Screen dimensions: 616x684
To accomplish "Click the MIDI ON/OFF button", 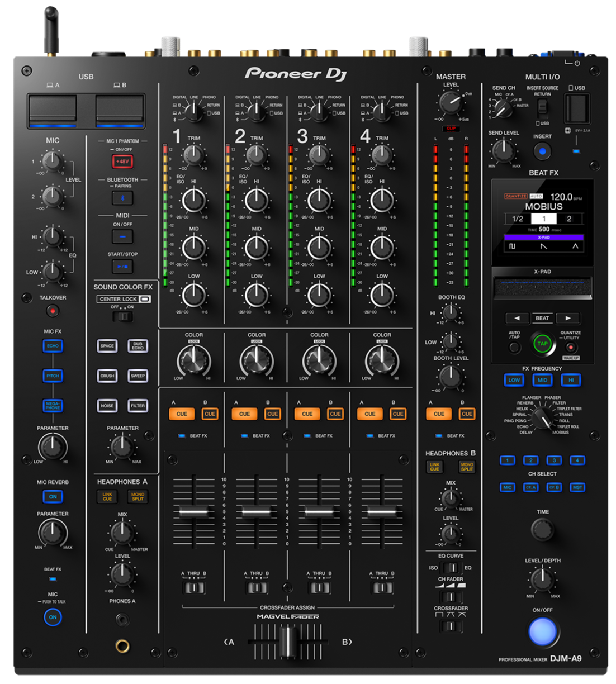I will pos(122,236).
